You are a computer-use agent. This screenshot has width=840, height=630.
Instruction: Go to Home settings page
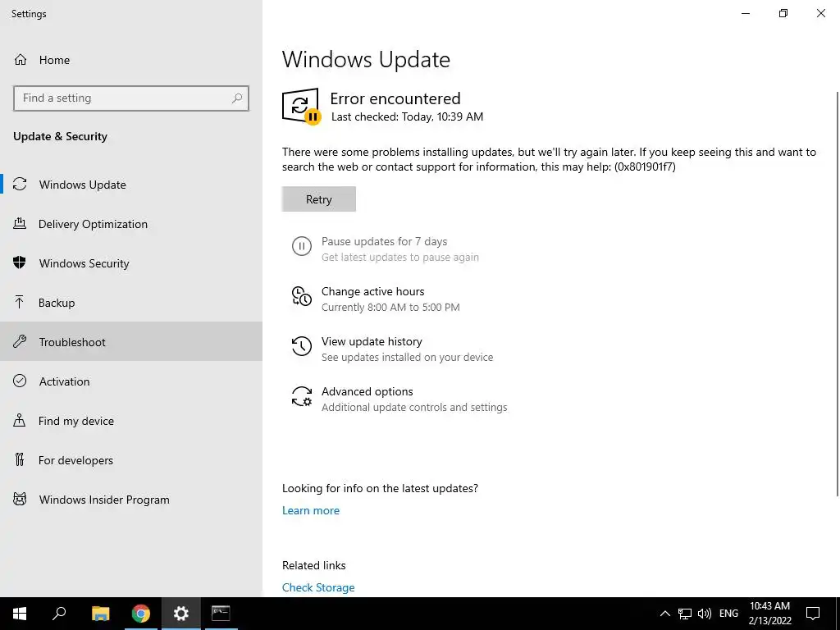pos(131,59)
